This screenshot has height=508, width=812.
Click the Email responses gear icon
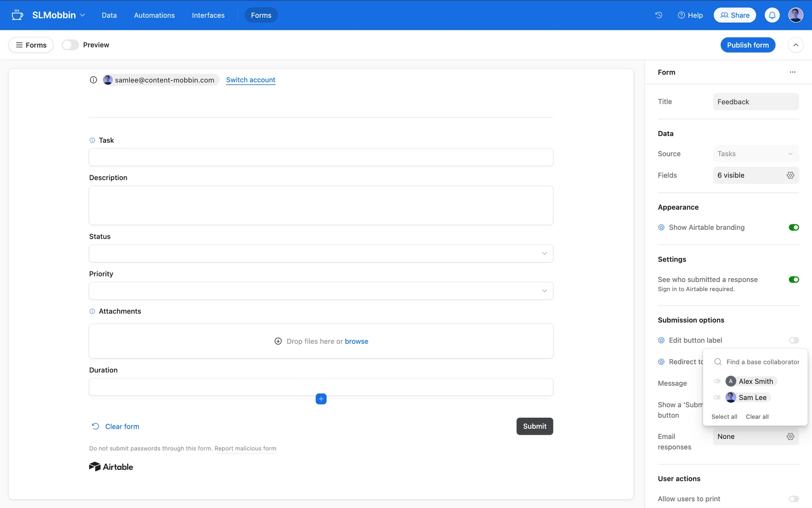click(790, 436)
